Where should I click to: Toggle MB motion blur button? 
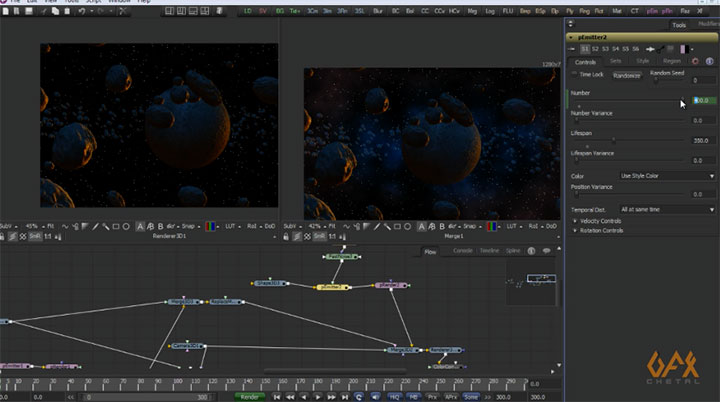coord(413,397)
